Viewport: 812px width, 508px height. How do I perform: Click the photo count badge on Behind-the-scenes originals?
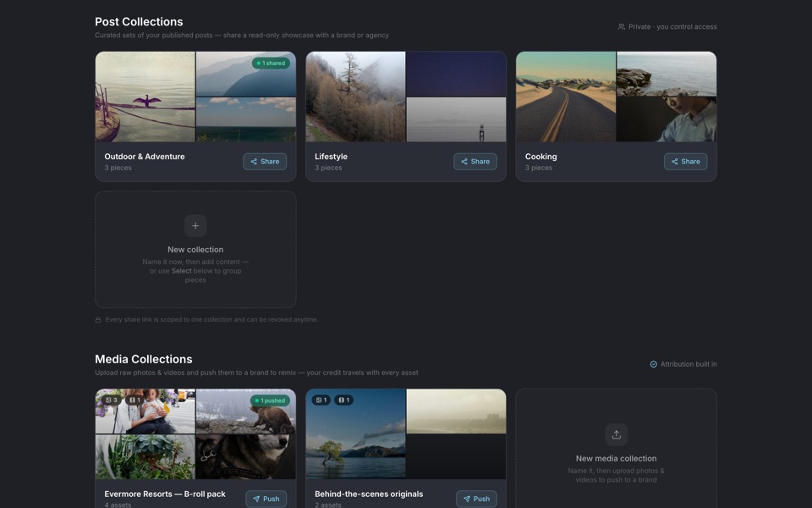click(x=321, y=400)
